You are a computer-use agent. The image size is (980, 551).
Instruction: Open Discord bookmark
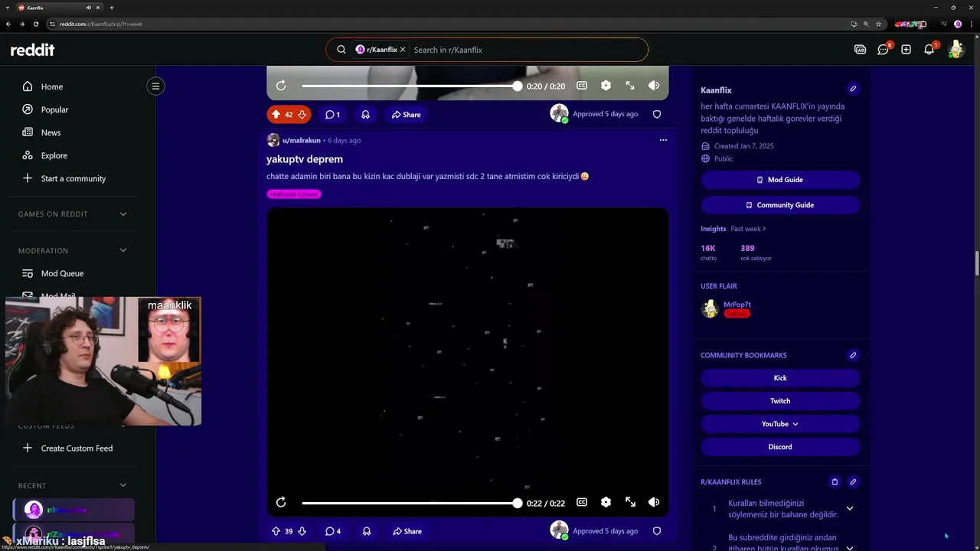[x=780, y=447]
